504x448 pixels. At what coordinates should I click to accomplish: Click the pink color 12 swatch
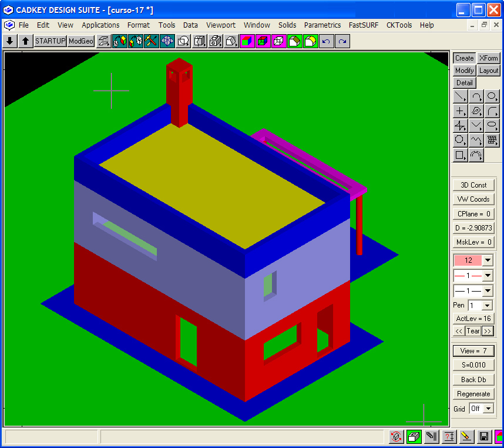468,260
